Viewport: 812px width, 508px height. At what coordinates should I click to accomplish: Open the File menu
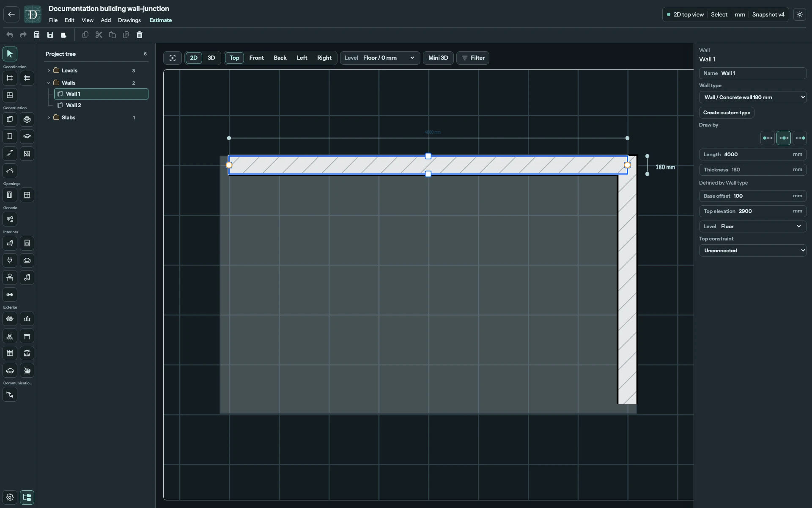(53, 20)
